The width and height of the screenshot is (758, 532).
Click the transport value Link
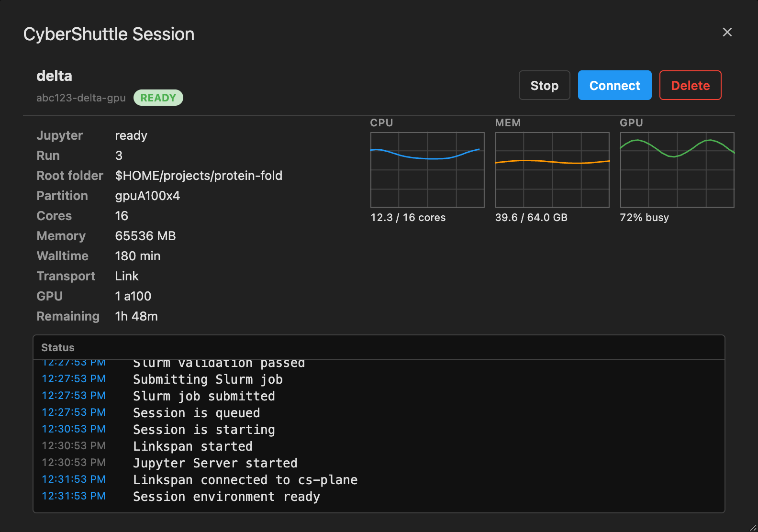(x=127, y=276)
